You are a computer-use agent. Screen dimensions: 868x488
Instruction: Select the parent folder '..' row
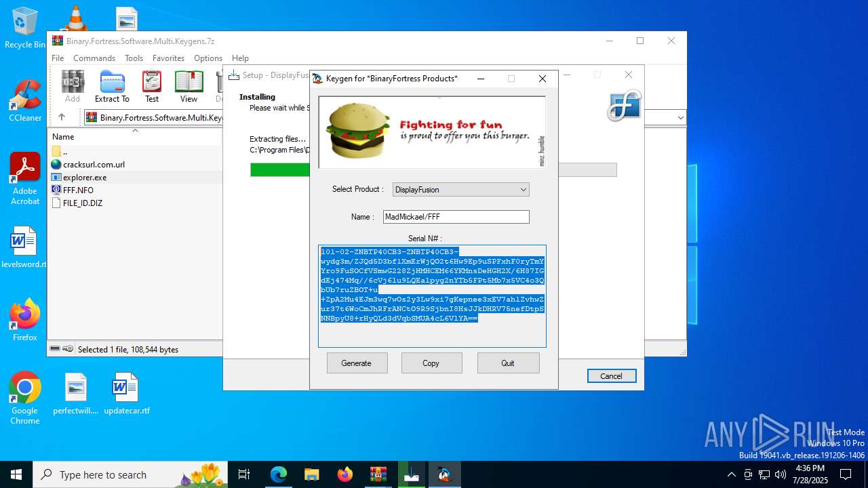(65, 152)
